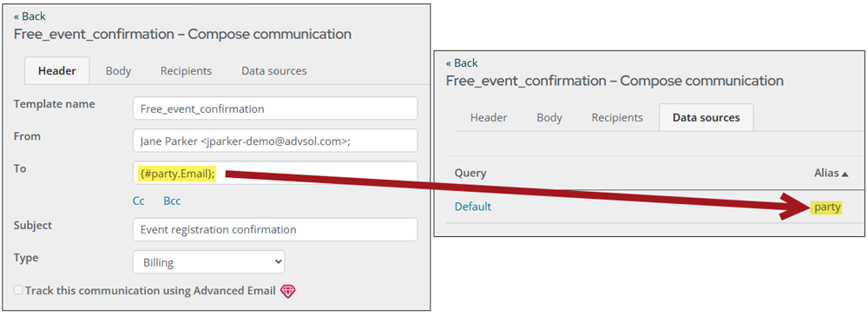Open Recipients tab in left panel
868x316 pixels.
click(186, 71)
